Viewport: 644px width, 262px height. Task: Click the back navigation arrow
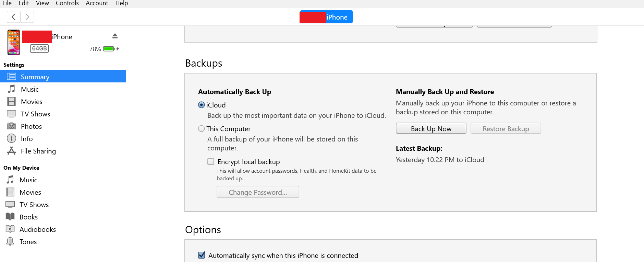click(13, 17)
